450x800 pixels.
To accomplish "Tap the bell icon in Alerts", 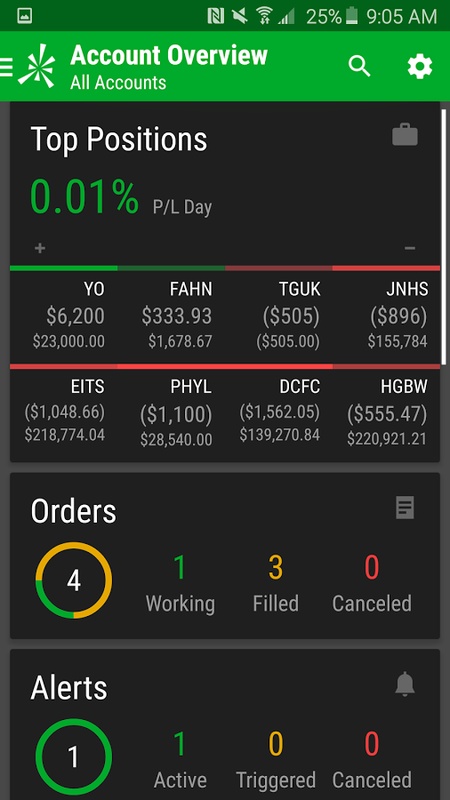I will tap(405, 684).
